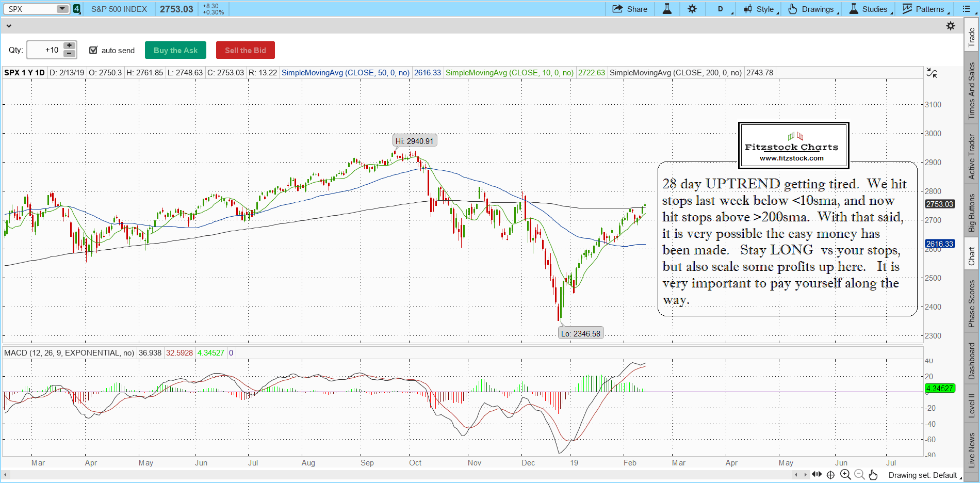Increase quantity with the plus stepper
The image size is (980, 483).
[69, 46]
